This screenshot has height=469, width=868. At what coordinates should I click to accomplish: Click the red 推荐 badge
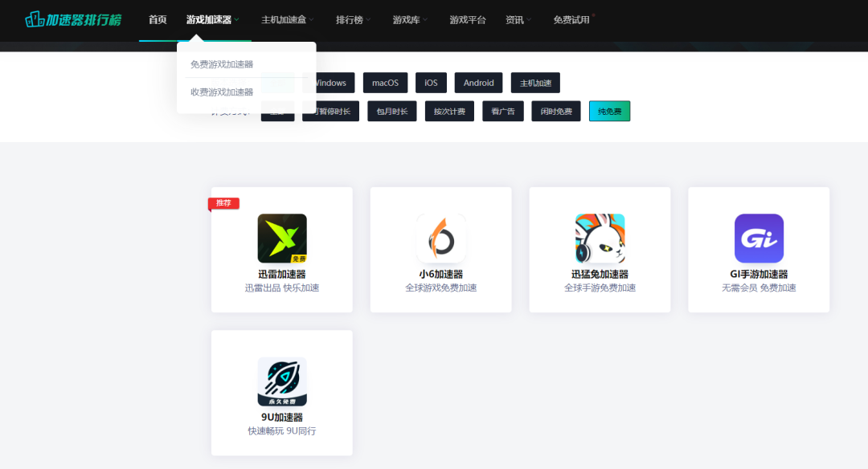tap(224, 203)
